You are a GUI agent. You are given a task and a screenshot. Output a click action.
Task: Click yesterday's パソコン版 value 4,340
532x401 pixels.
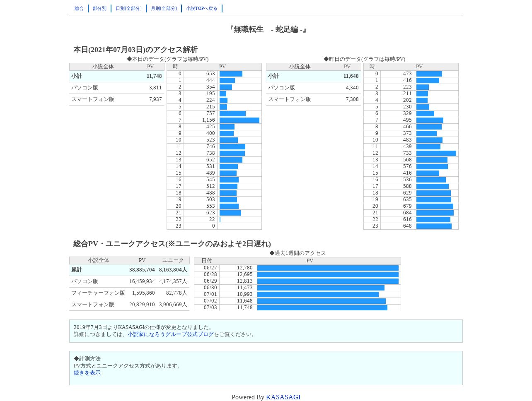(x=352, y=88)
